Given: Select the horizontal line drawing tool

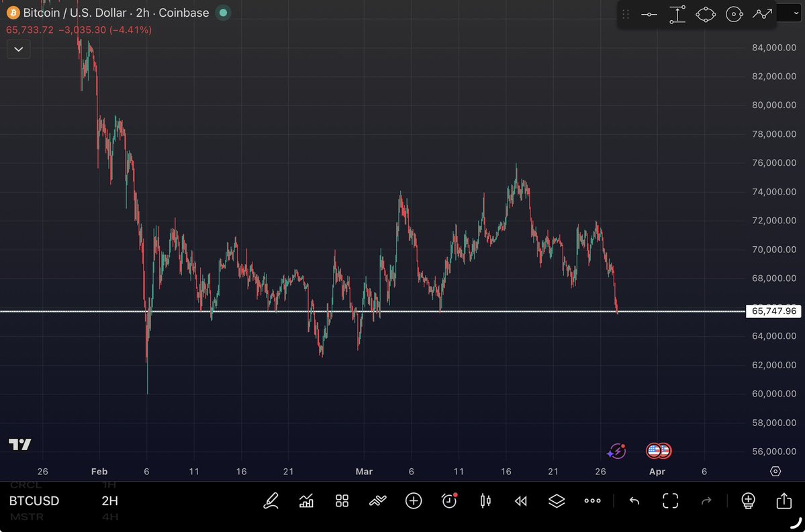Looking at the screenshot, I should coord(649,14).
